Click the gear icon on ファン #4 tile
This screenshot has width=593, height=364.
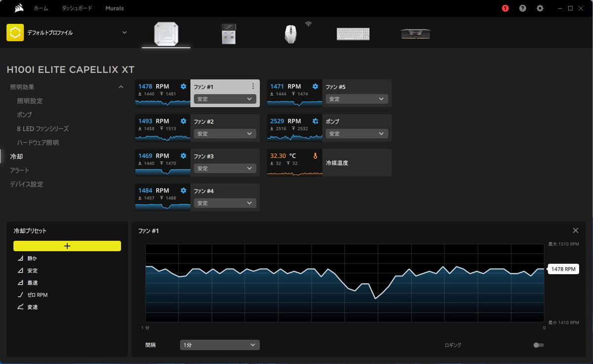click(183, 190)
